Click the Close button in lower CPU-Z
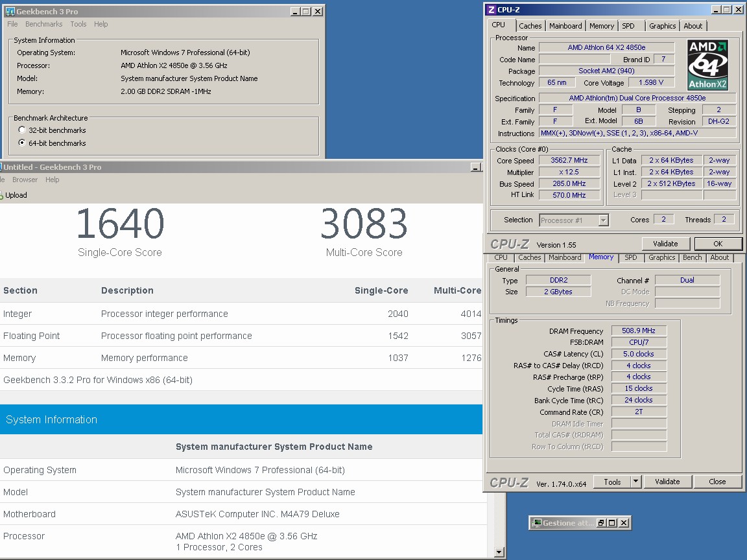 717,482
